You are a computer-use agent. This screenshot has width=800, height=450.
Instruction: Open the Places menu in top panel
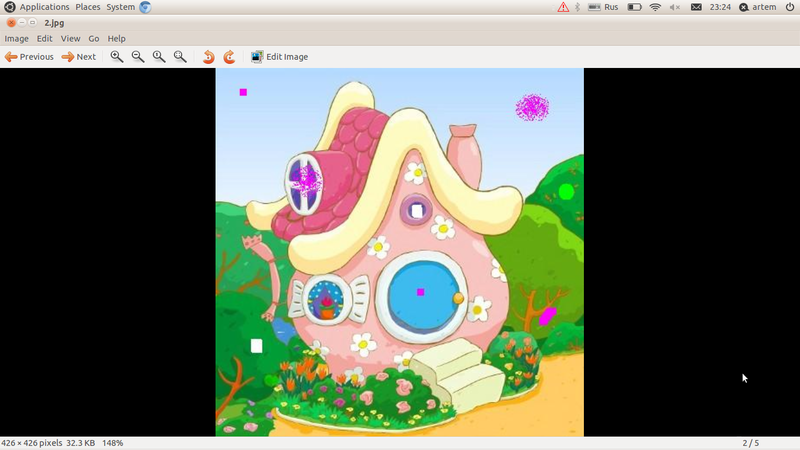(88, 7)
